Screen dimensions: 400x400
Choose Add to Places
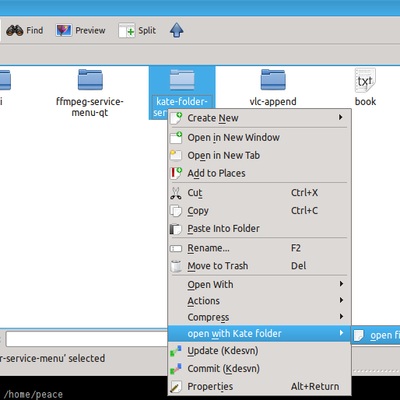click(x=259, y=173)
